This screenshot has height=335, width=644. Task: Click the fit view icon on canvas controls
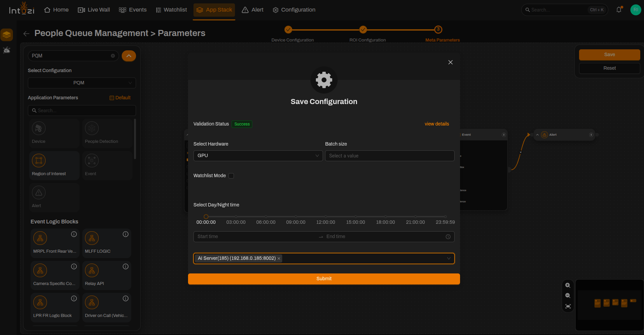tap(568, 306)
